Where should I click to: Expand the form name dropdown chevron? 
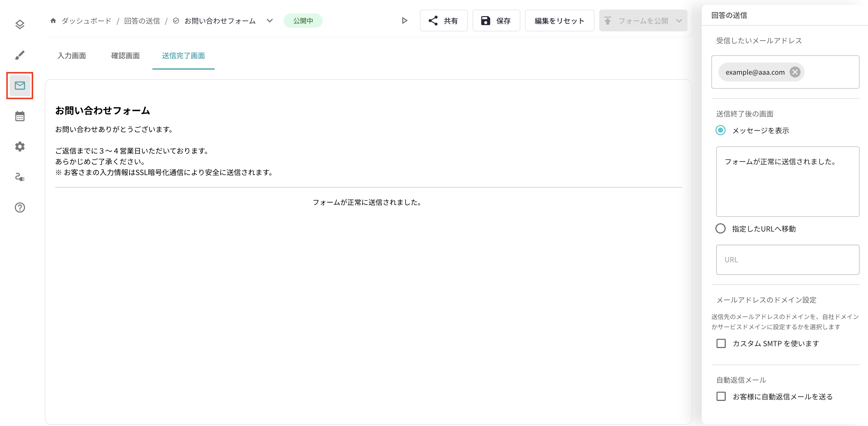click(x=270, y=21)
